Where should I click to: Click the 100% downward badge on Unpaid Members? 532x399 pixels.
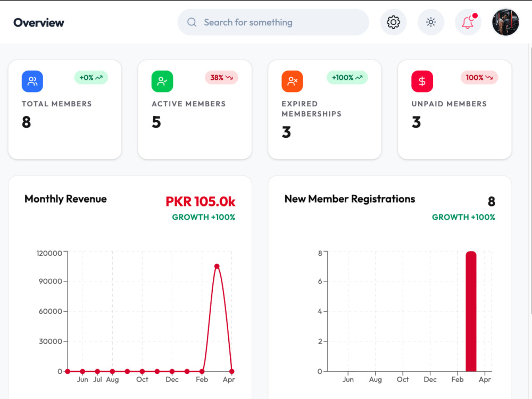click(479, 78)
